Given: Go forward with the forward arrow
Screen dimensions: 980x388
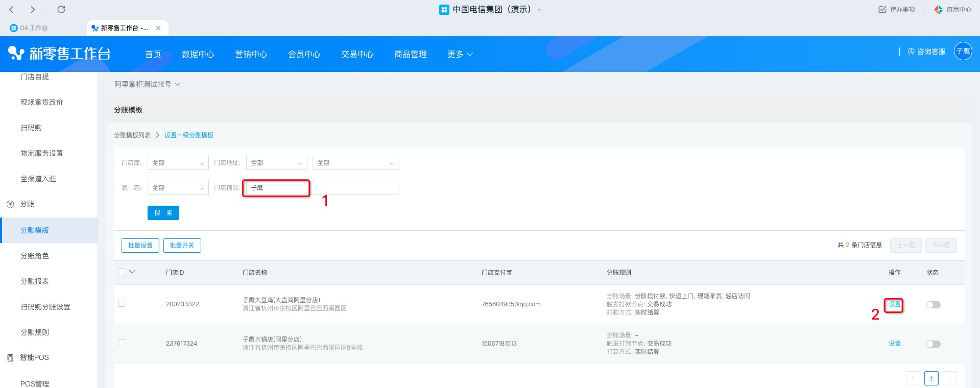Looking at the screenshot, I should 33,10.
